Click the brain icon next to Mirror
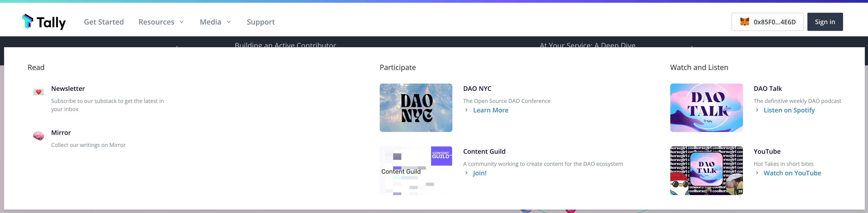 [x=38, y=136]
